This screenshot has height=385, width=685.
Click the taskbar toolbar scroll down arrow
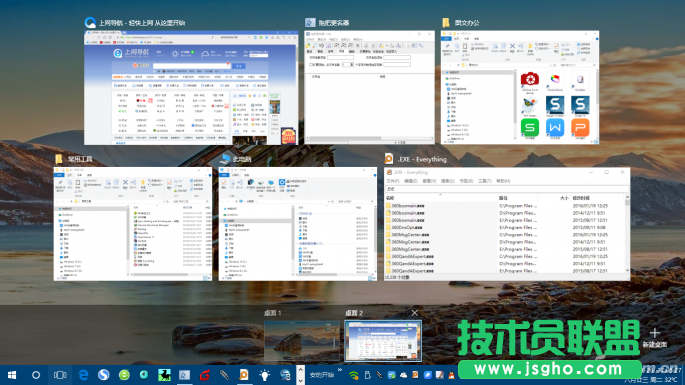[300, 381]
